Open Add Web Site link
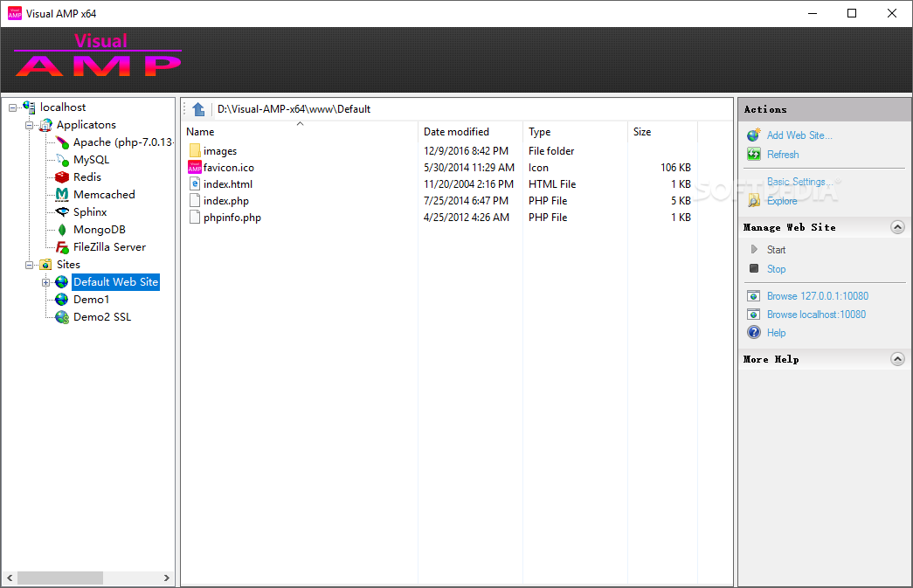Screen dimensions: 913x588 pyautogui.click(x=799, y=135)
